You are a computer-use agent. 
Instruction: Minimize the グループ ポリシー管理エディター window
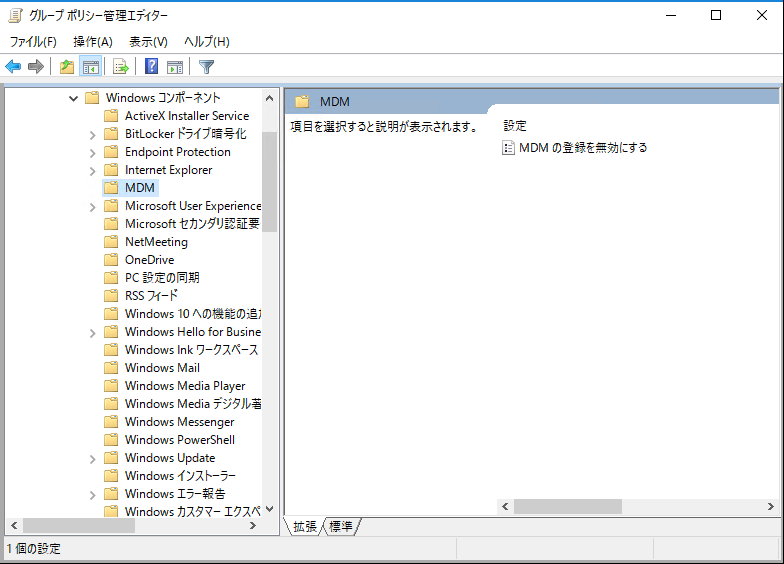(x=671, y=16)
